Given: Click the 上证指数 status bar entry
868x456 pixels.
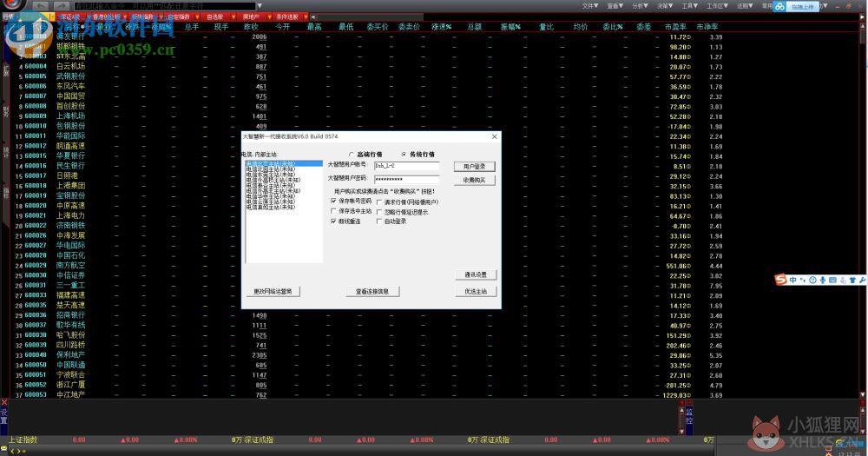Looking at the screenshot, I should tap(23, 440).
